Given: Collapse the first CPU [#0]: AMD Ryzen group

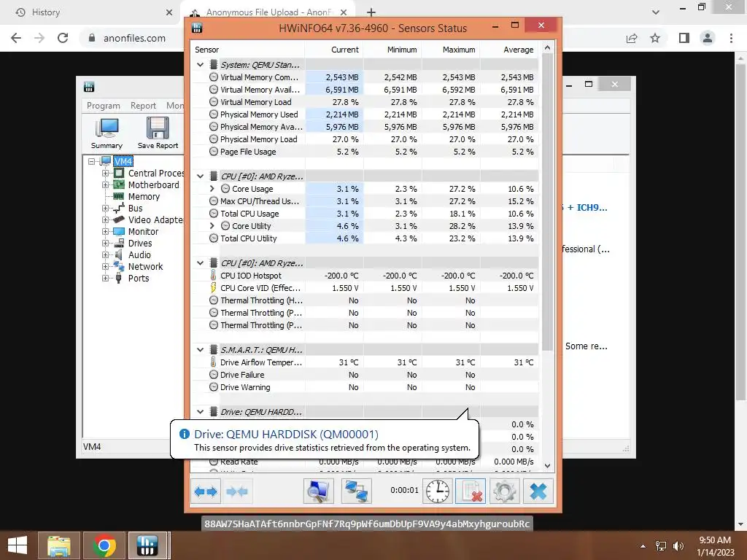Looking at the screenshot, I should tap(200, 176).
